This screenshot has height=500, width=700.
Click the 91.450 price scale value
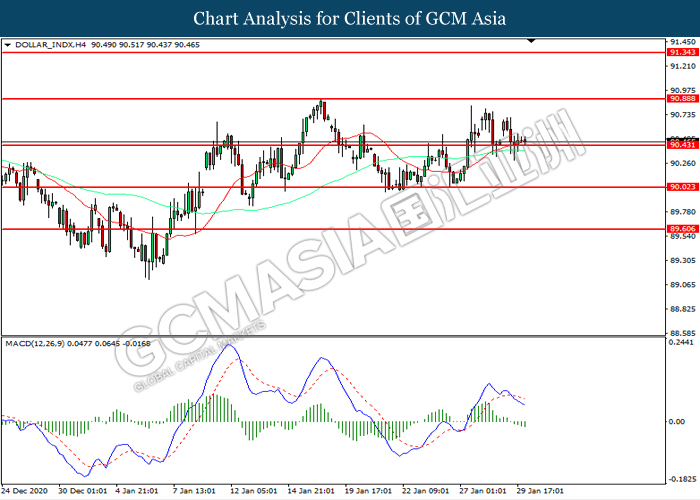point(683,42)
